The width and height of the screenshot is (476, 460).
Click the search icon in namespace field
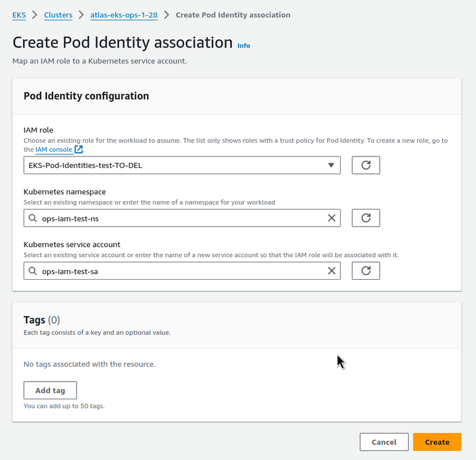coord(33,218)
